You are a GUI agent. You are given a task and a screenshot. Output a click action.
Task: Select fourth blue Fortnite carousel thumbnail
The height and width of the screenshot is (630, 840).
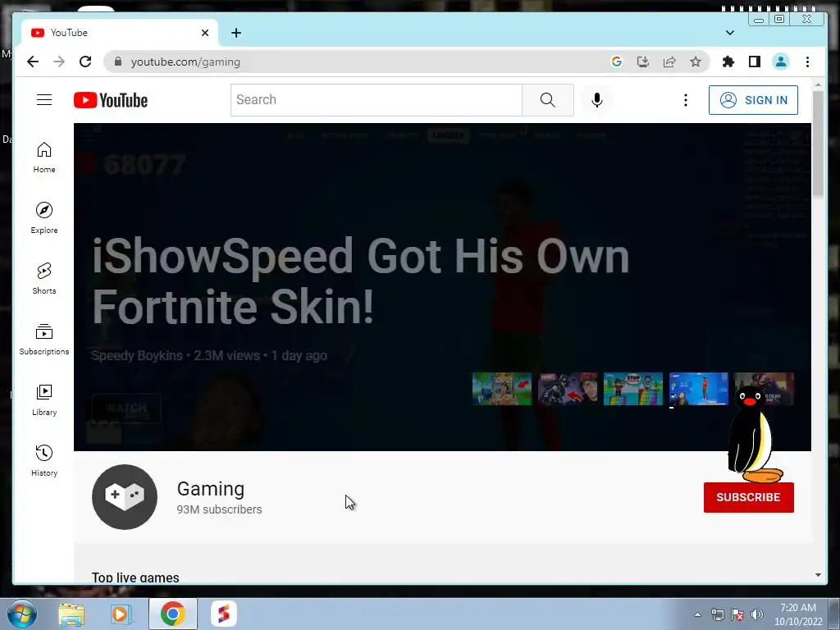coord(699,389)
